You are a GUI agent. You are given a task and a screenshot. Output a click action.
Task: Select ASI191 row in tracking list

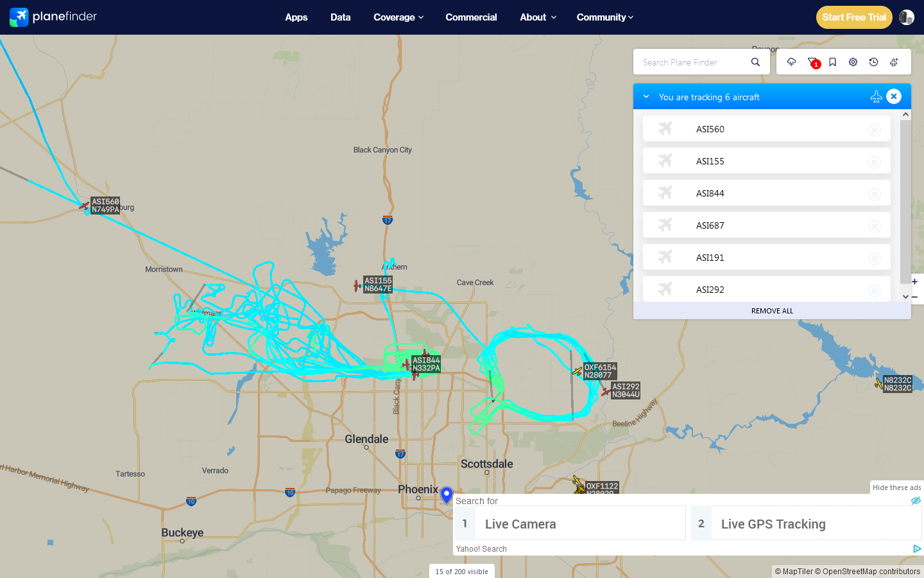[x=767, y=257]
